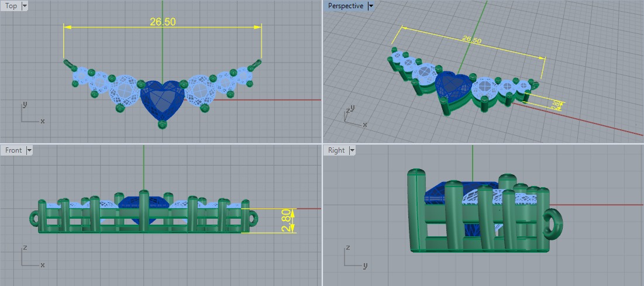Viewport: 644px width, 286px height.
Task: Open the Perspective viewport dropdown arrow
Action: (x=371, y=6)
